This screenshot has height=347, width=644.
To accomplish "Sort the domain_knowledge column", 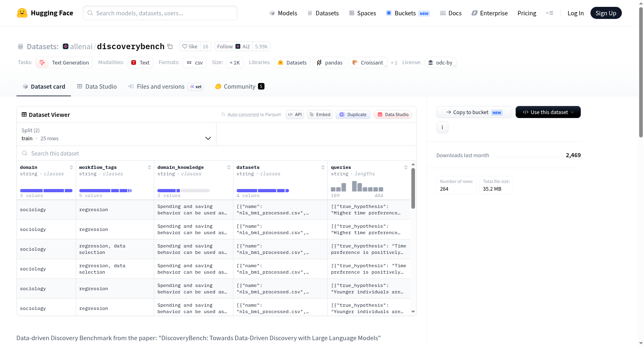I will 229,167.
